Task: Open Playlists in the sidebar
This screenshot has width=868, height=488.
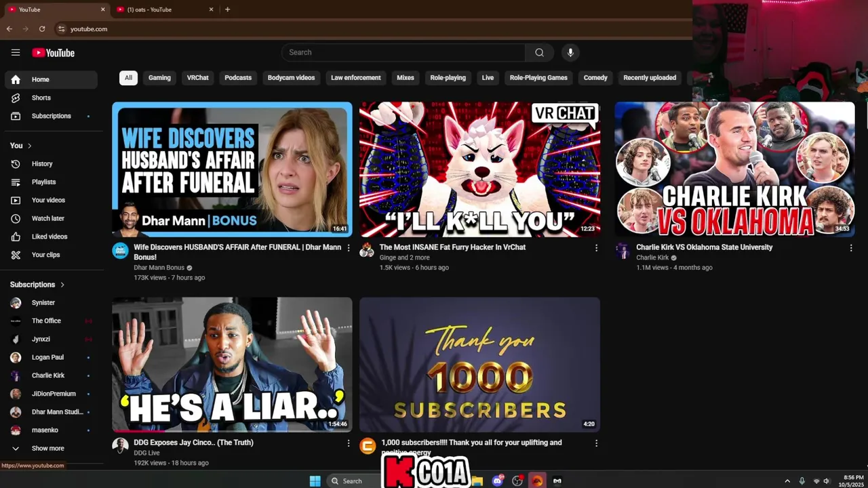Action: point(51,182)
